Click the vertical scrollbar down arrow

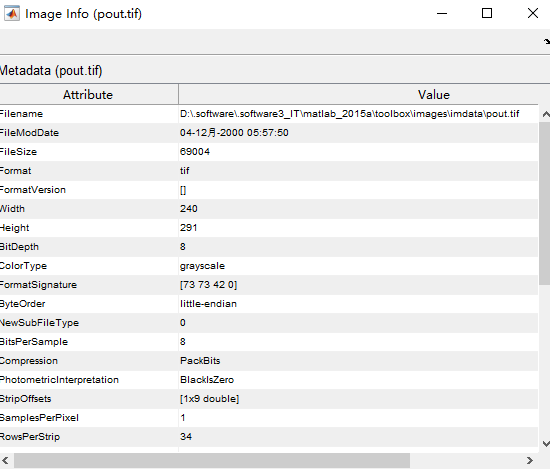(x=546, y=444)
